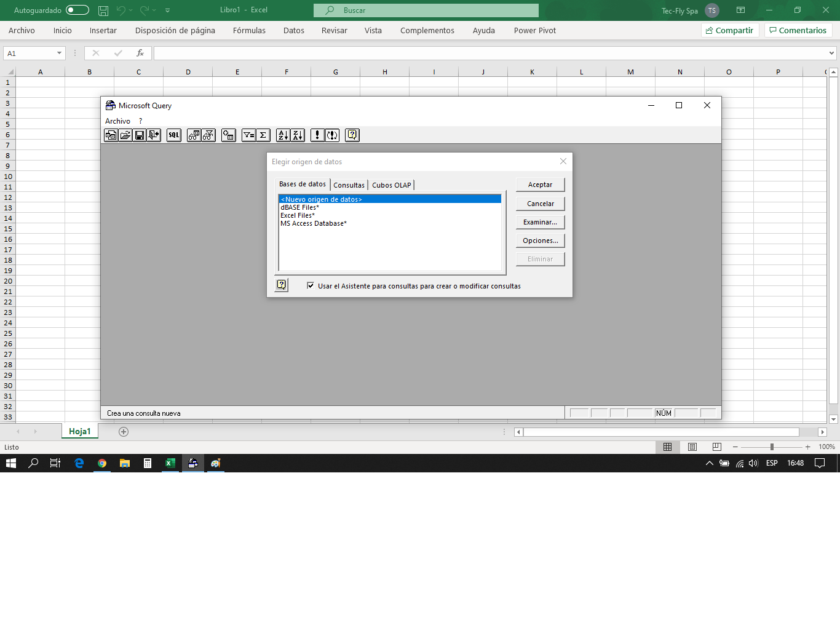Screen dimensions: 840x620
Task: Show hidden system tray icons chevron
Action: [x=709, y=463]
